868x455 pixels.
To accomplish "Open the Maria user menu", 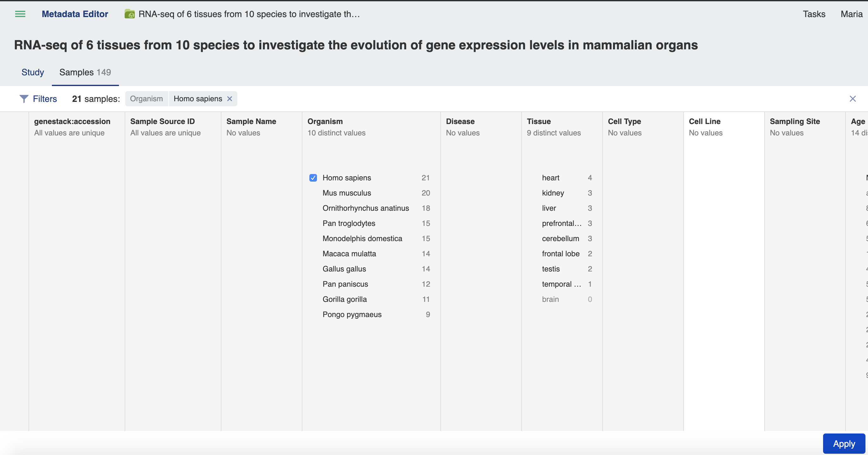I will coord(851,14).
